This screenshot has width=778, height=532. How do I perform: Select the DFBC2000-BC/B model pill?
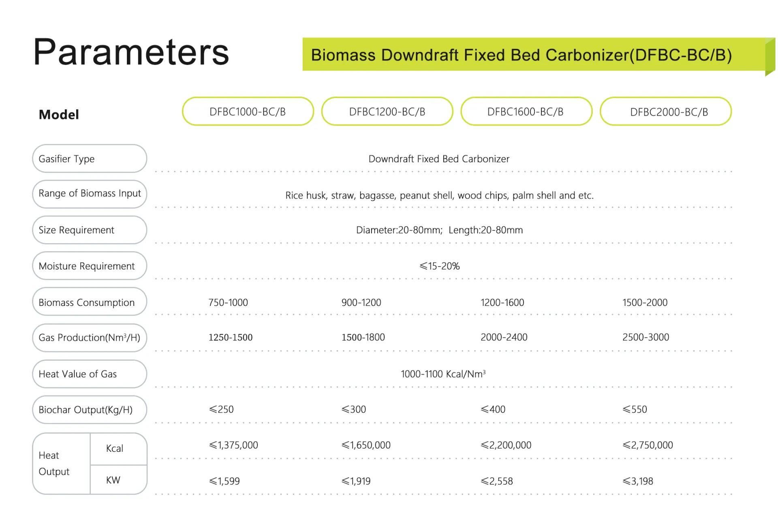pyautogui.click(x=665, y=112)
